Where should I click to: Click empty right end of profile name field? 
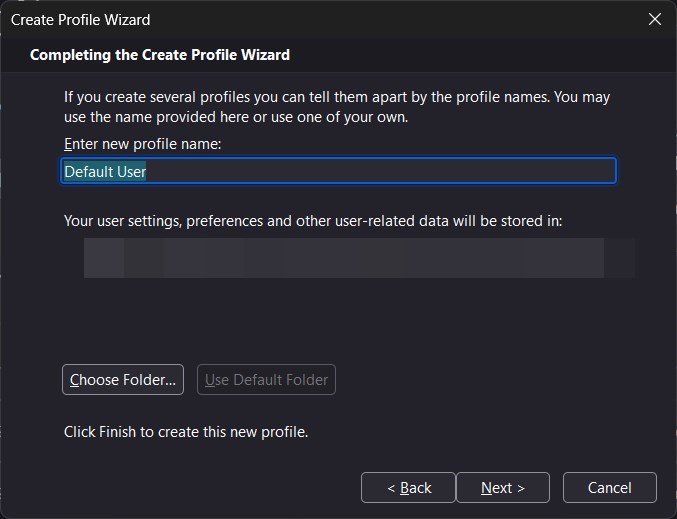coord(450,171)
